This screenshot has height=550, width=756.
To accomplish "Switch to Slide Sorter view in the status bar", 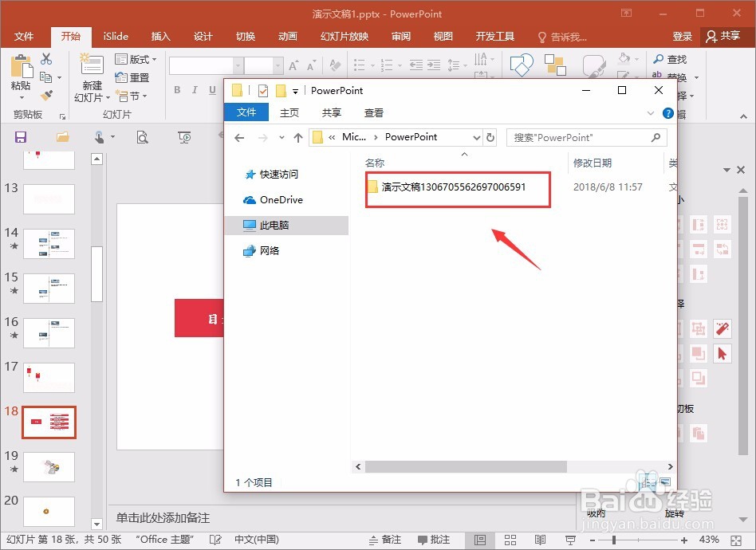I will coord(510,540).
